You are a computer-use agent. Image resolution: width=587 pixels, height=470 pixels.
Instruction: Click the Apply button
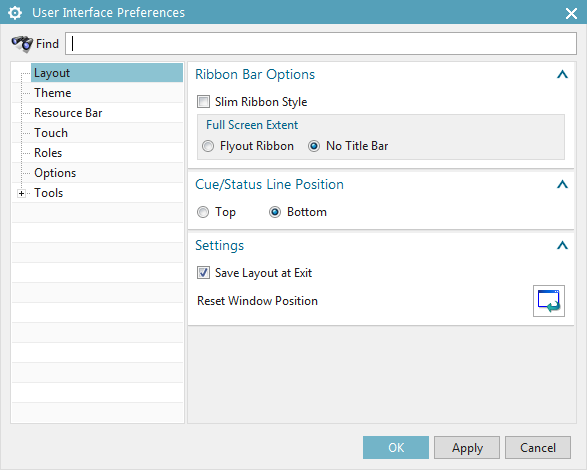tap(467, 448)
